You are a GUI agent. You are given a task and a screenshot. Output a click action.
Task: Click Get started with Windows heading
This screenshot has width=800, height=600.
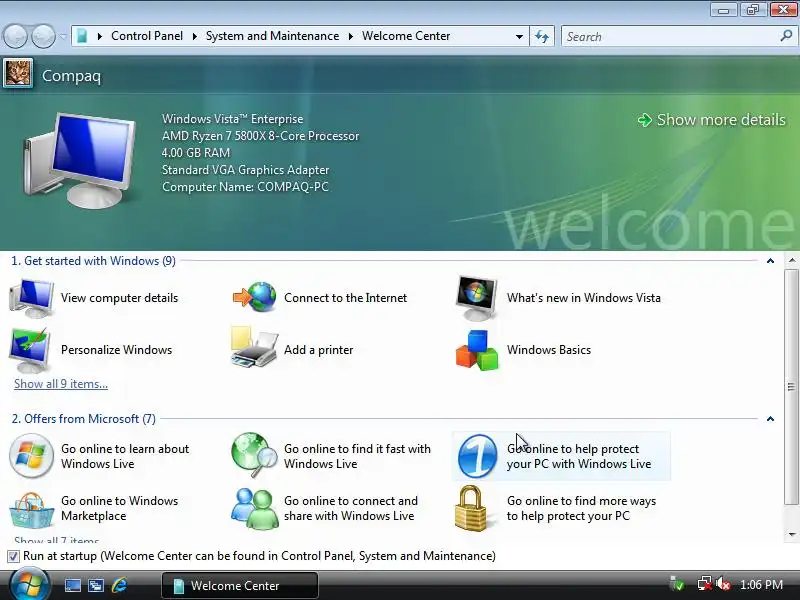pos(93,261)
